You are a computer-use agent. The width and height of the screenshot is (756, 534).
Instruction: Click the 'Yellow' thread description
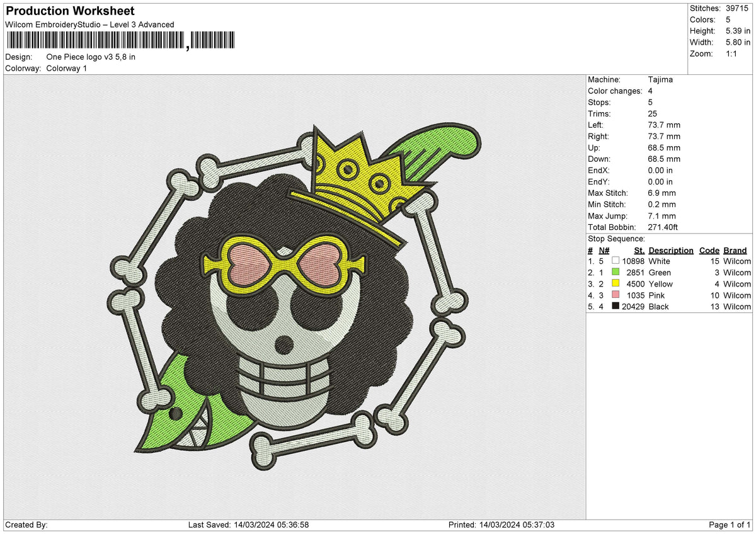click(660, 284)
